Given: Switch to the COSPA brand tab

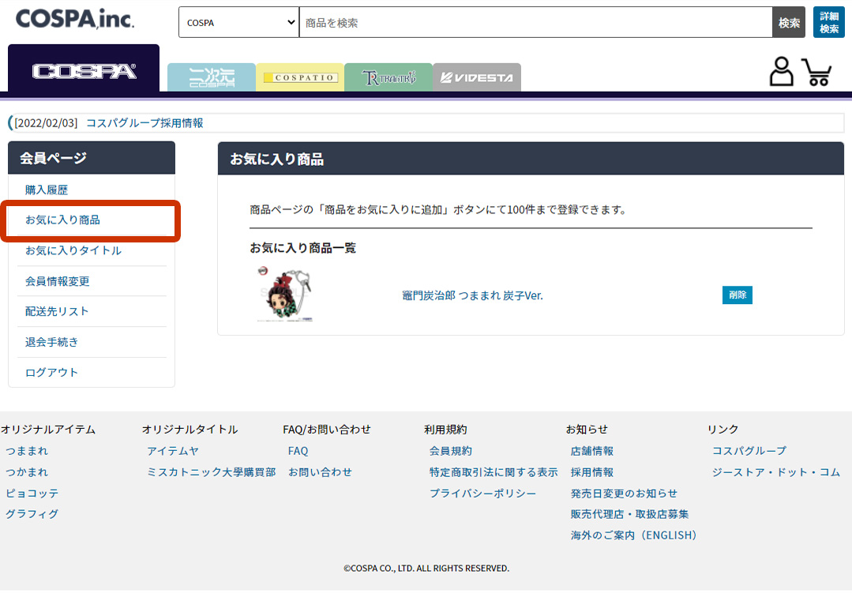Looking at the screenshot, I should coord(84,70).
